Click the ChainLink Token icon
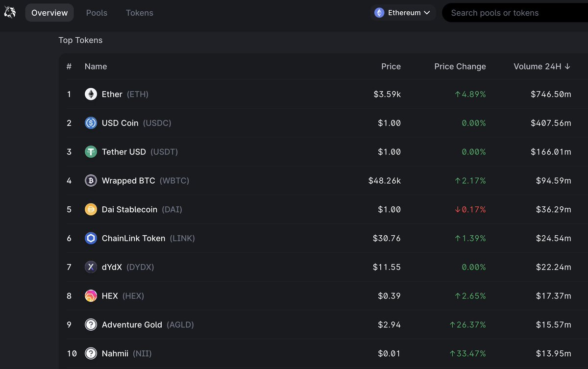The image size is (588, 369). [x=91, y=239]
